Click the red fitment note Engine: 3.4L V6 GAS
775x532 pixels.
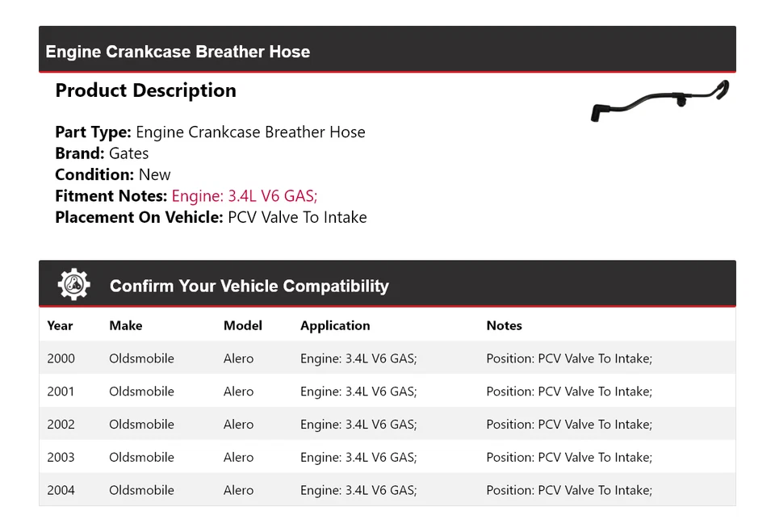click(245, 196)
